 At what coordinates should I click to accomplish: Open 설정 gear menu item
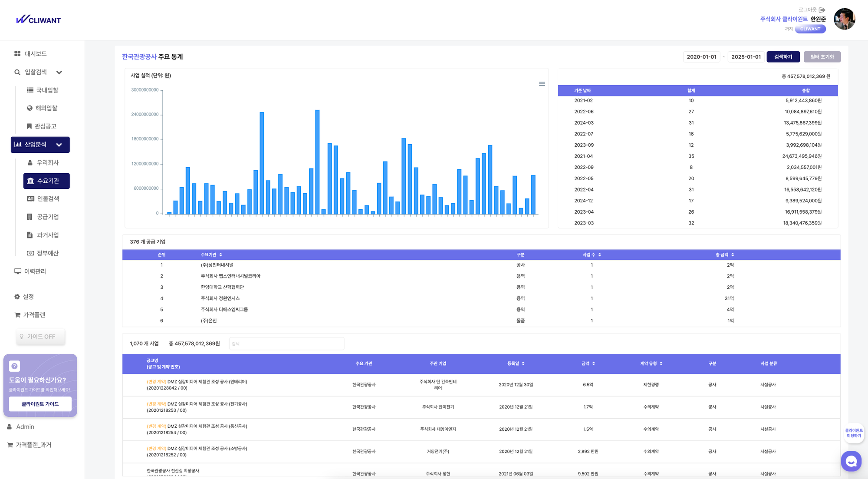[24, 297]
